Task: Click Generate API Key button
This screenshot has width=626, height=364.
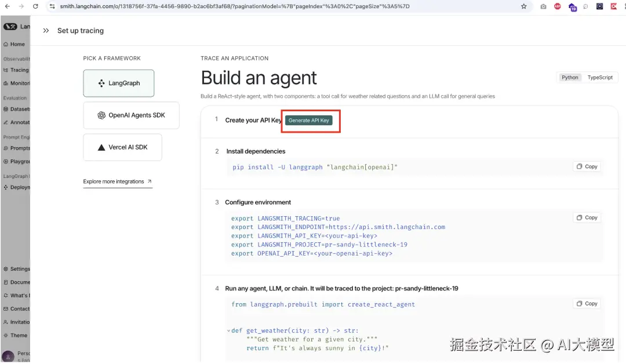Action: (308, 121)
